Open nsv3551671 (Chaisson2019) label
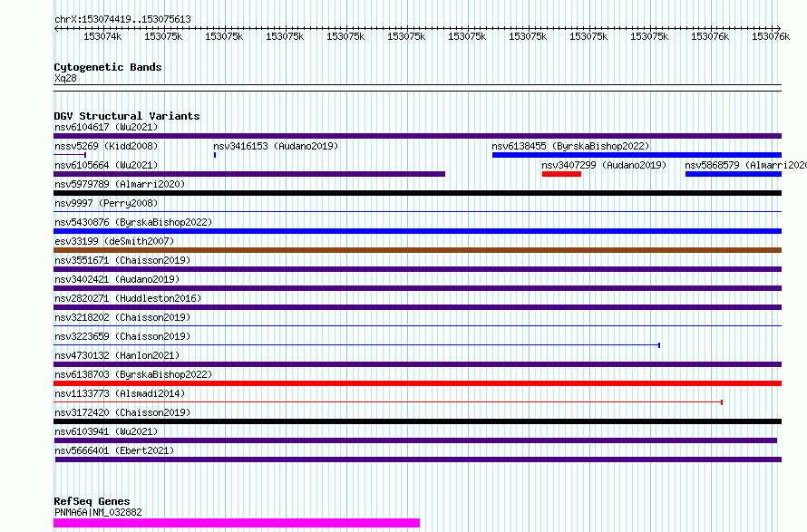Image resolution: width=807 pixels, height=532 pixels. (122, 260)
